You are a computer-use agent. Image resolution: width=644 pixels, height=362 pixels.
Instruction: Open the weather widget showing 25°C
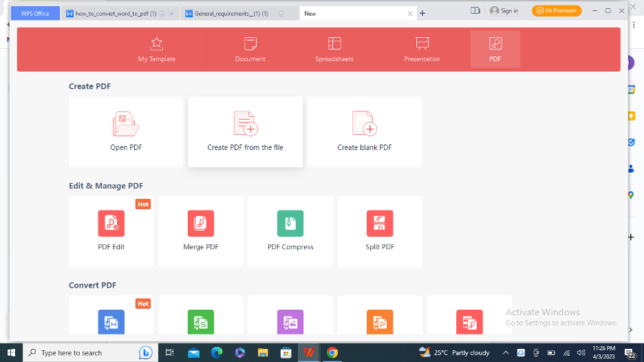454,352
